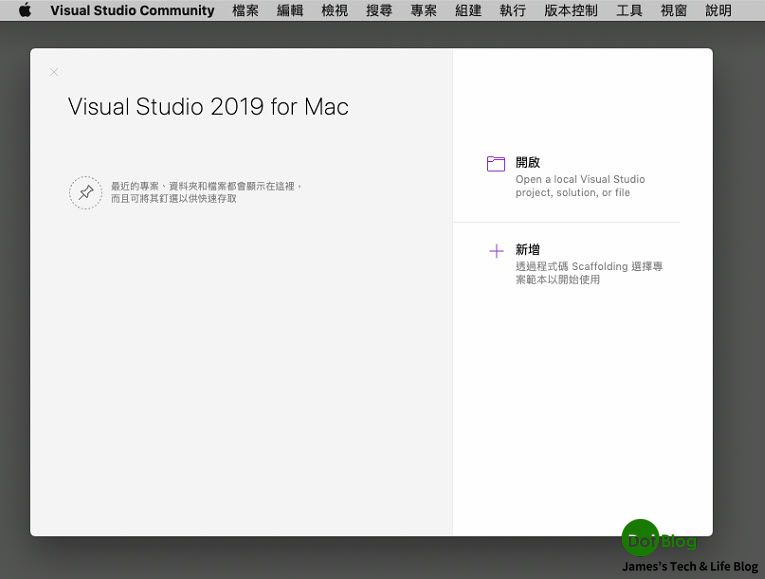The width and height of the screenshot is (765, 579).
Task: Click the purple folder icon next to 開啟
Action: 496,163
